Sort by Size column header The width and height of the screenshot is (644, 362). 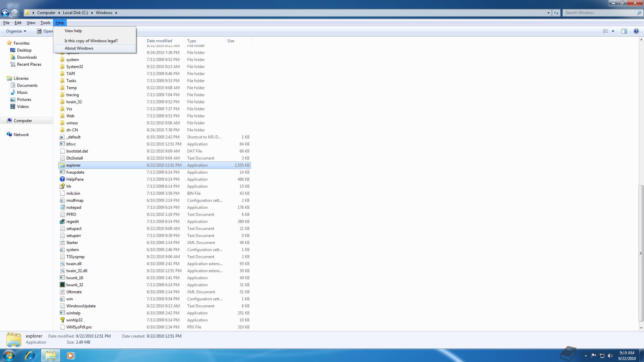[238, 41]
